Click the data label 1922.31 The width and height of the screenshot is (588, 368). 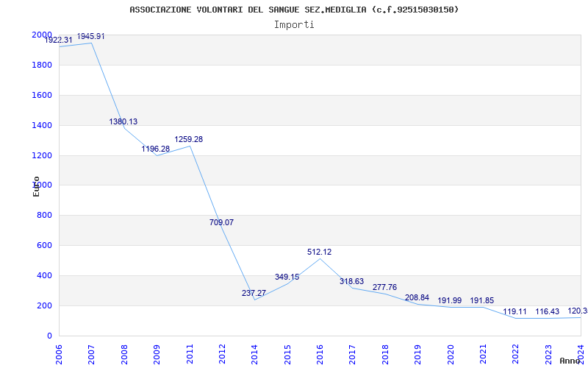pos(59,40)
